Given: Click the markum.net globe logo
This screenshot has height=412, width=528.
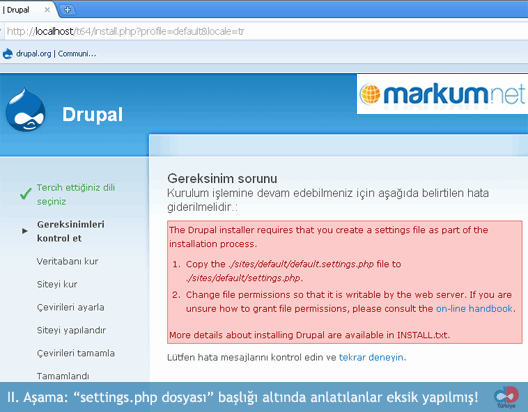Looking at the screenshot, I should pos(370,94).
